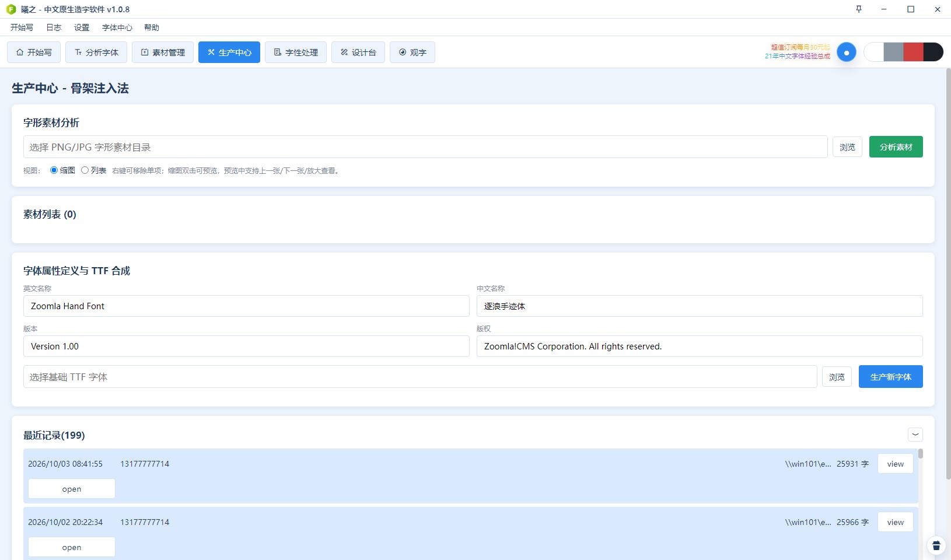951x560 pixels.
Task: Click the 版权 field with Zoomla!CMS Corporation
Action: pyautogui.click(x=700, y=346)
